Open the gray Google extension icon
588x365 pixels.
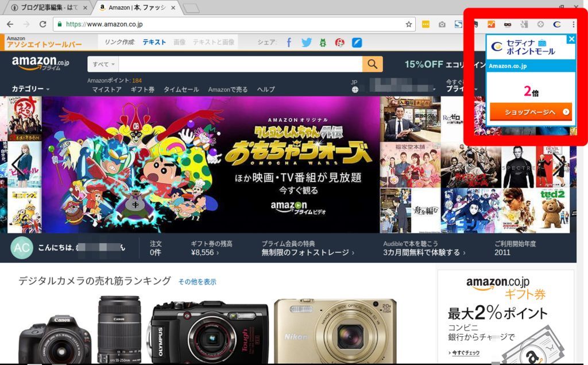(x=524, y=24)
